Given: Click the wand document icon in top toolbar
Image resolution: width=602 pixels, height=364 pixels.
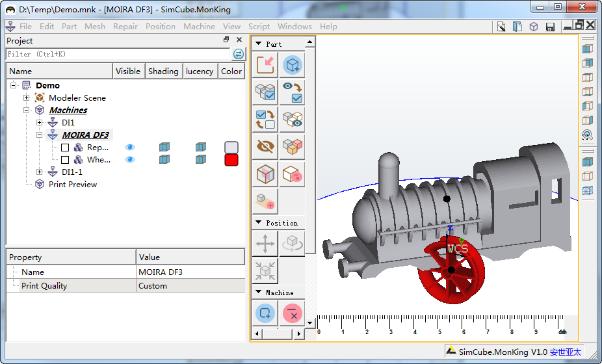Looking at the screenshot, I should (501, 27).
